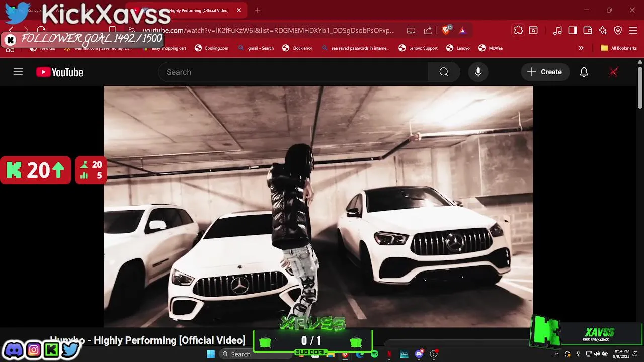Image resolution: width=644 pixels, height=362 pixels.
Task: Open the Brave VPN shield icon
Action: pos(618,30)
